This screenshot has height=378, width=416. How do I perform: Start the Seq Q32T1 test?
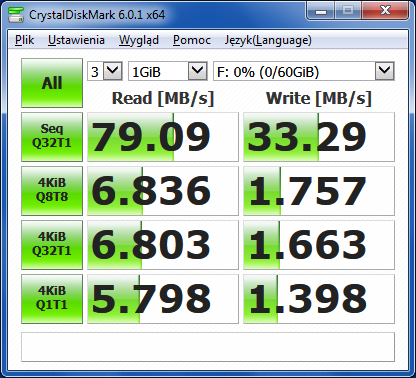(x=52, y=137)
